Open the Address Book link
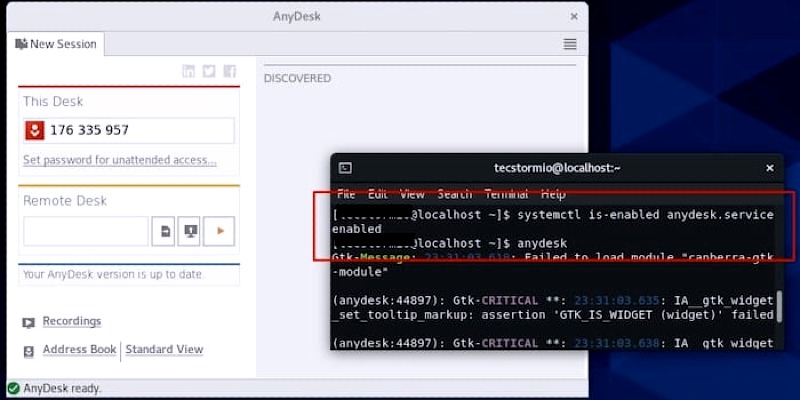 (x=79, y=350)
